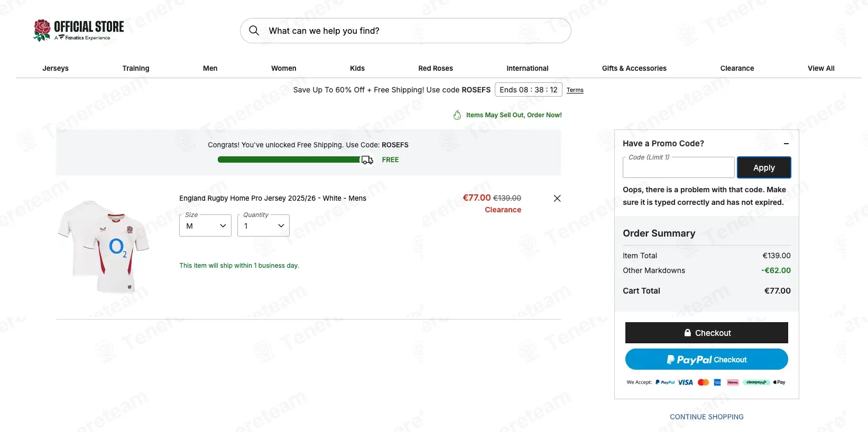Open the Quantity dropdown
Viewport: 868px width, 432px height.
[263, 226]
